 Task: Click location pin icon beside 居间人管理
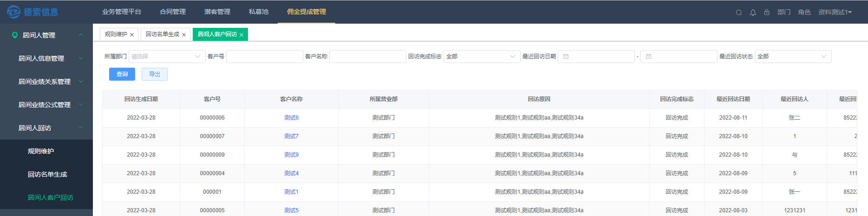click(15, 35)
